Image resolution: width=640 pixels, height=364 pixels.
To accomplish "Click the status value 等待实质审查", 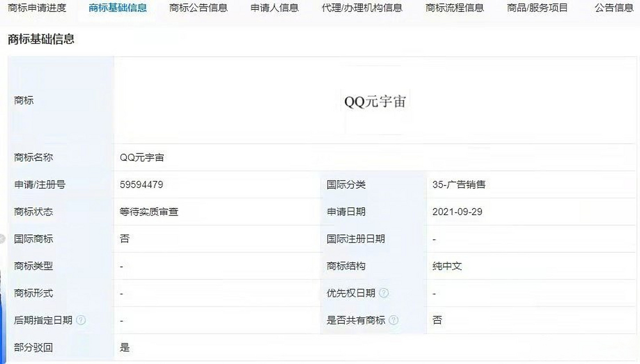I will coord(149,212).
